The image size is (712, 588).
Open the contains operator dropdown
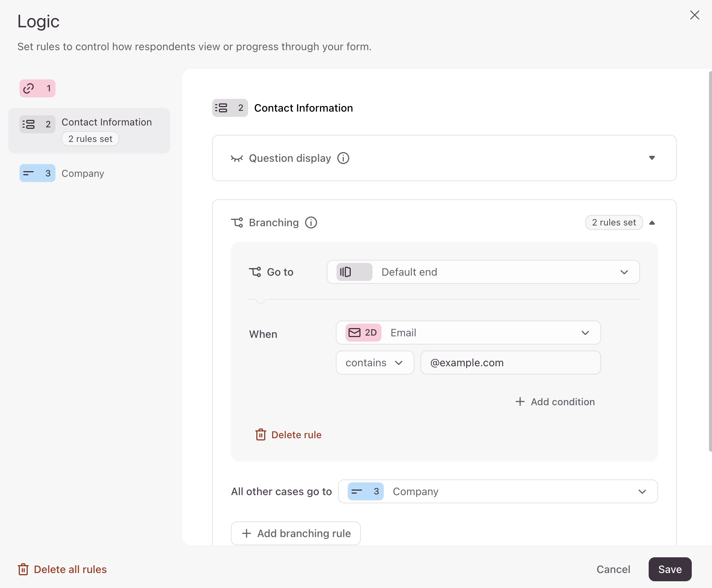tap(375, 363)
